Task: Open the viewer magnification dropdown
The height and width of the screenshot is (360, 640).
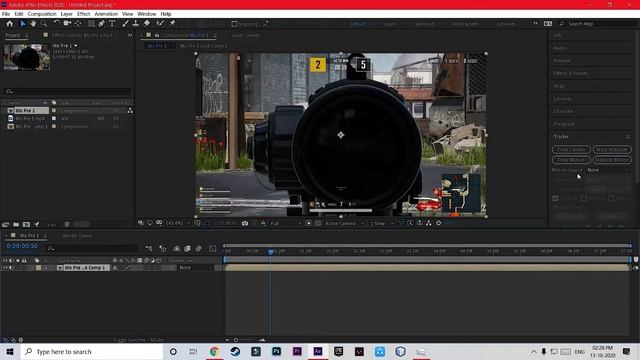Action: (x=179, y=223)
